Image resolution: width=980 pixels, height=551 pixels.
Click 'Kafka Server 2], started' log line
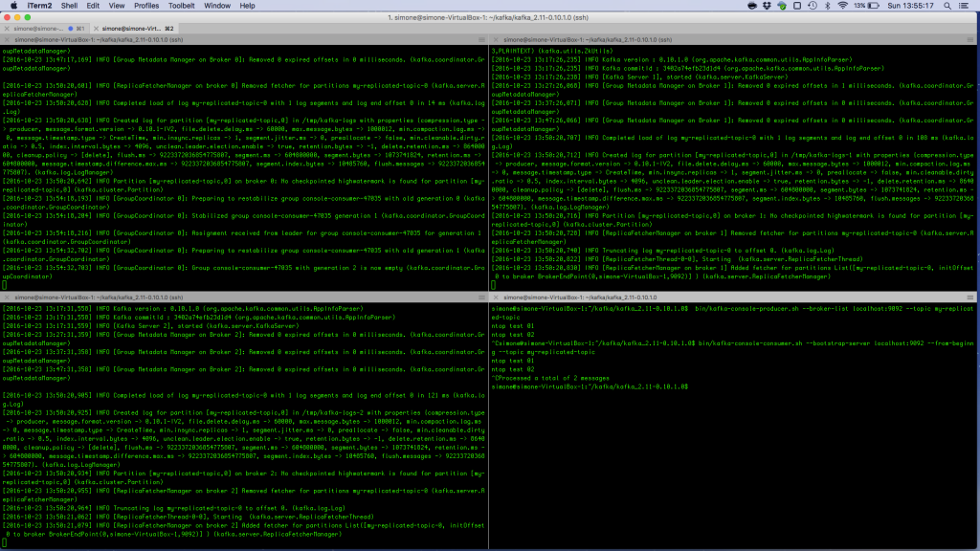(x=150, y=326)
